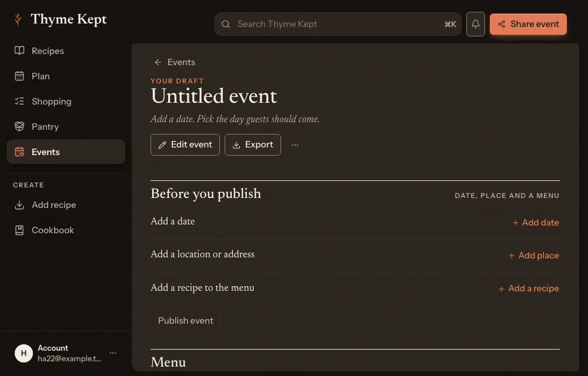Click the Events calendar-heart icon

[19, 152]
